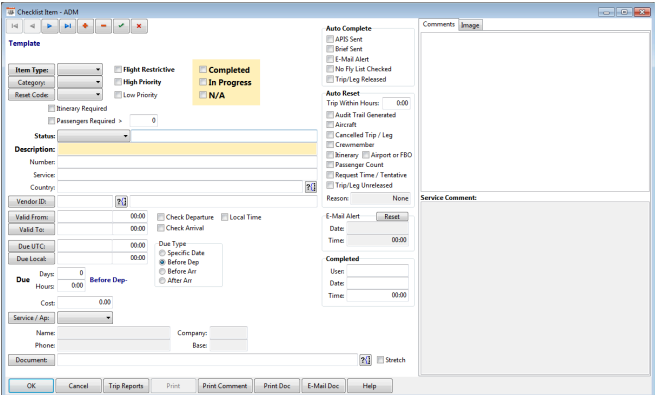Check Stretch next to Document field
Screen dimensions: 655x395
[380, 360]
